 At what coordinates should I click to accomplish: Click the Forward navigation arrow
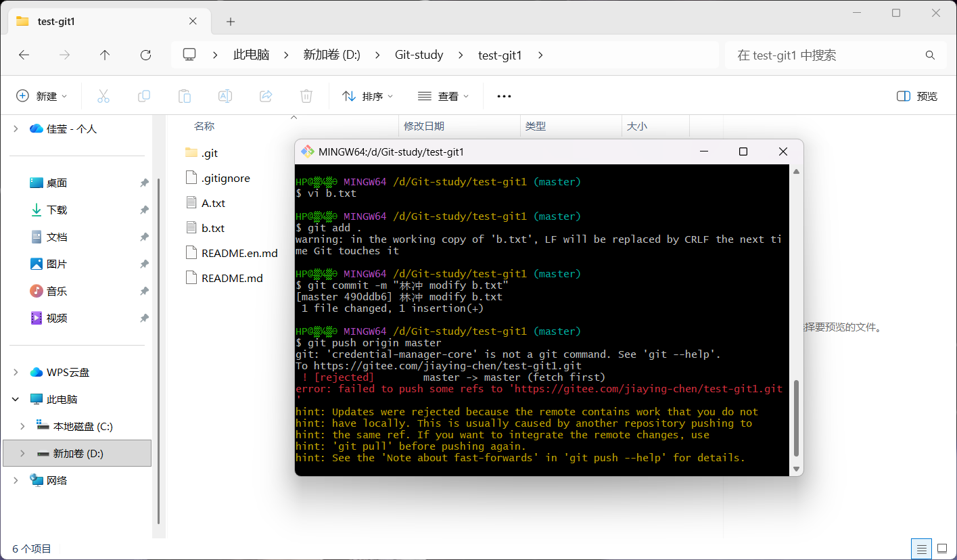pyautogui.click(x=65, y=55)
